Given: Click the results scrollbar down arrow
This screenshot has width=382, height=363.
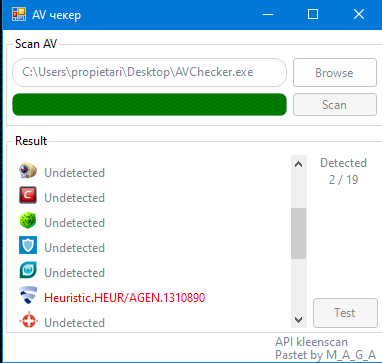Looking at the screenshot, I should (298, 320).
